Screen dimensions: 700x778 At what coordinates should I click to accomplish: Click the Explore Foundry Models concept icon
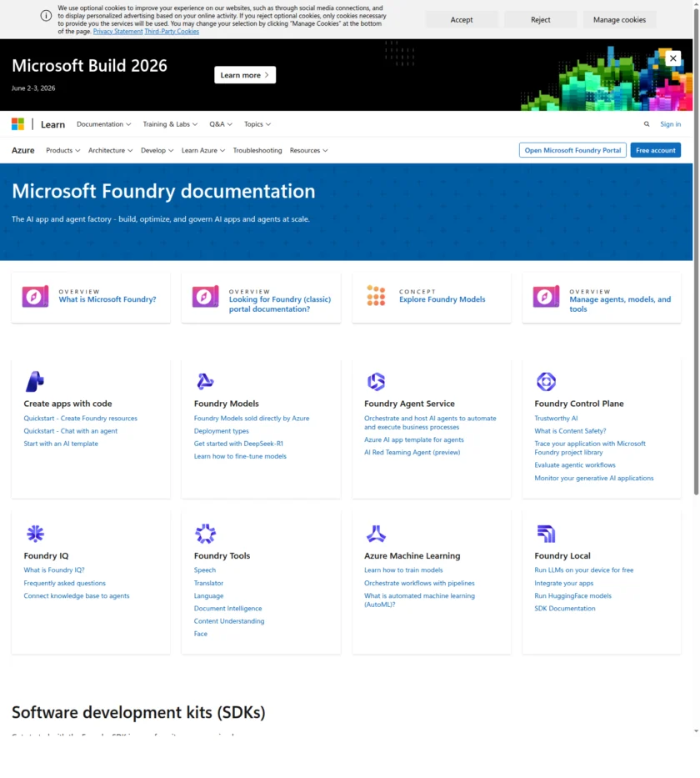click(x=375, y=294)
